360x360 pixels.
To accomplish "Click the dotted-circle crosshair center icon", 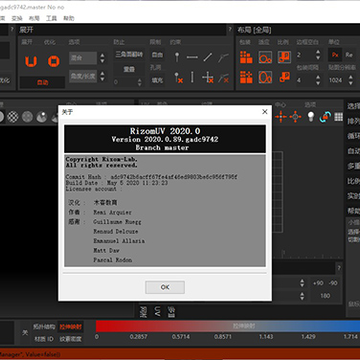I will tap(295, 117).
